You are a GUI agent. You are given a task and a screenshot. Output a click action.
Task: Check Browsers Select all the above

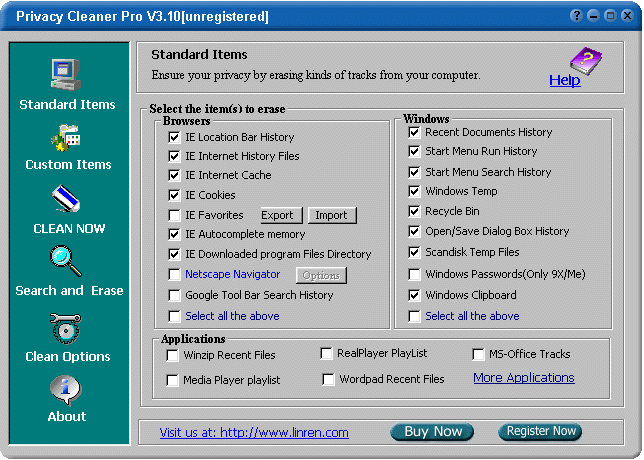point(174,316)
